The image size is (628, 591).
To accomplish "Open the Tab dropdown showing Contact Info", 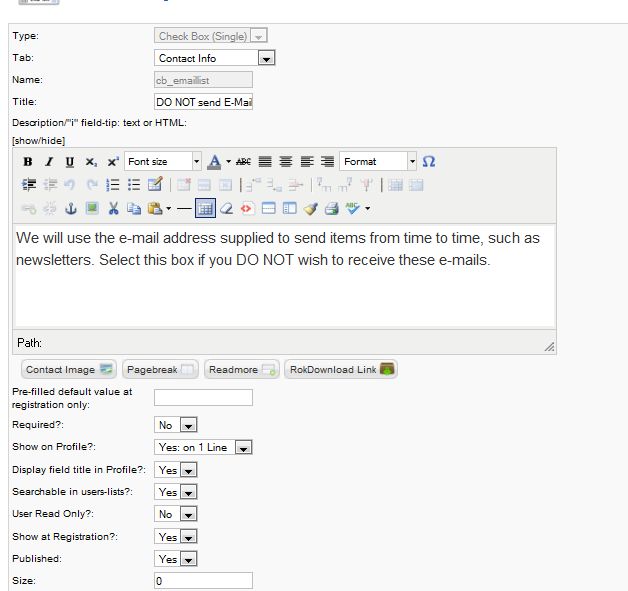I will (214, 58).
